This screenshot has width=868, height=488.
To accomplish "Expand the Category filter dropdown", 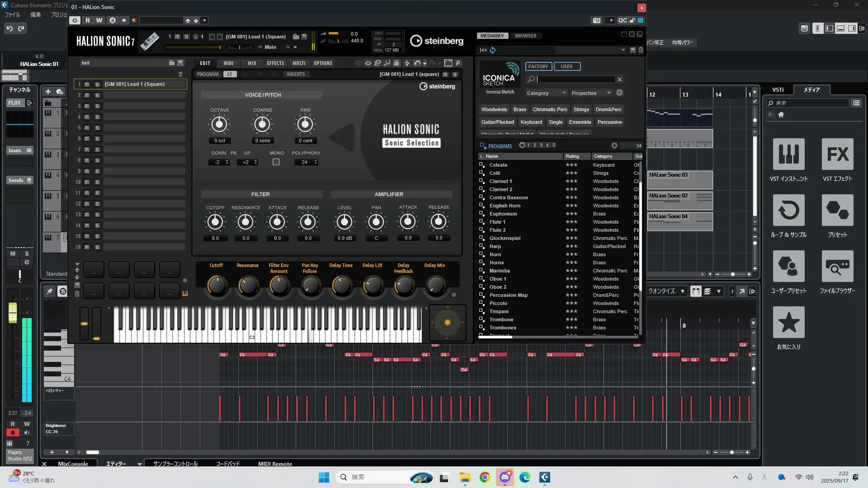I will point(546,93).
